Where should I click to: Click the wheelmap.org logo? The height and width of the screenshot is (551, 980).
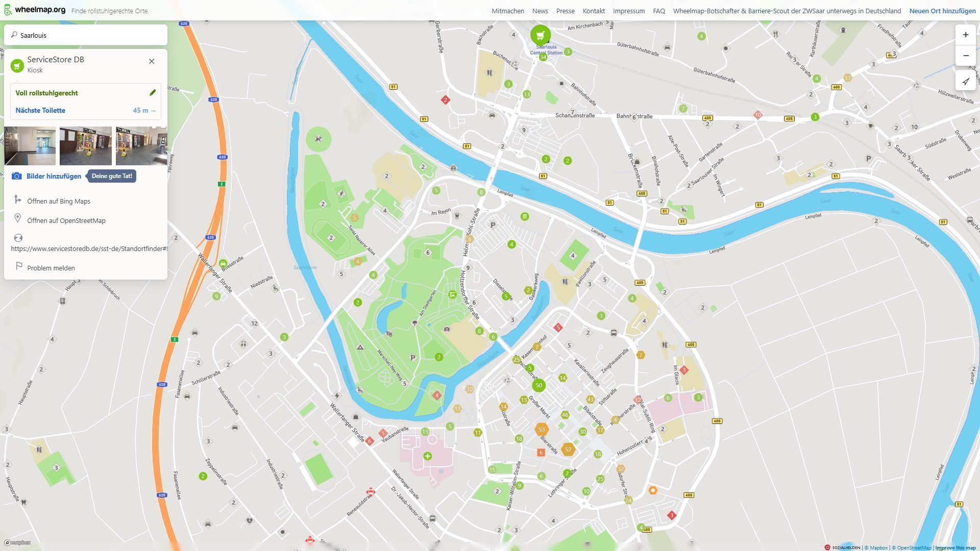coord(35,10)
